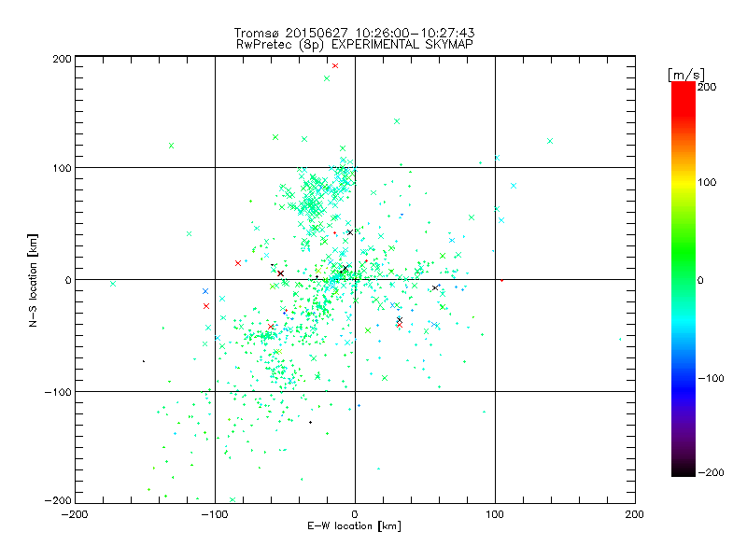
Task: Click the black bottom of the colorbar
Action: point(684,471)
